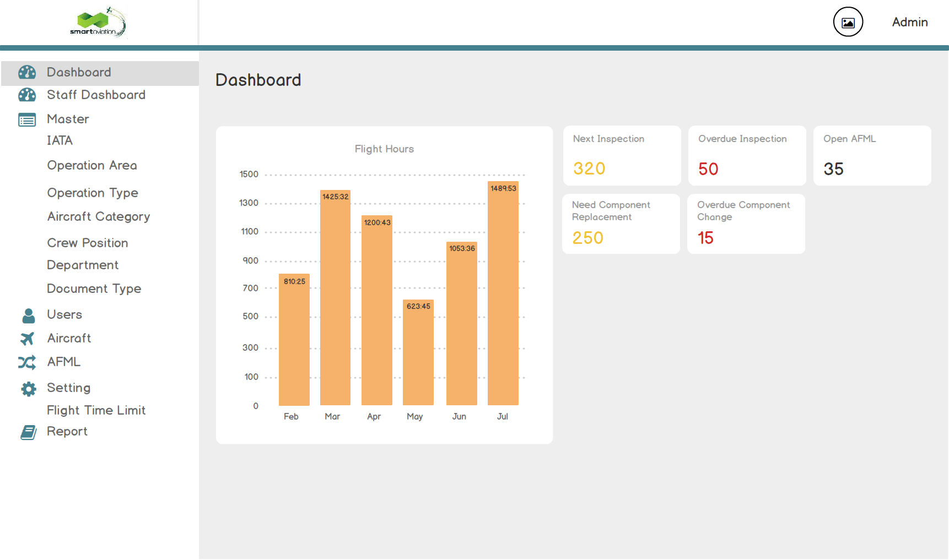The width and height of the screenshot is (949, 560).
Task: Open the Next Inspection card
Action: pyautogui.click(x=622, y=156)
